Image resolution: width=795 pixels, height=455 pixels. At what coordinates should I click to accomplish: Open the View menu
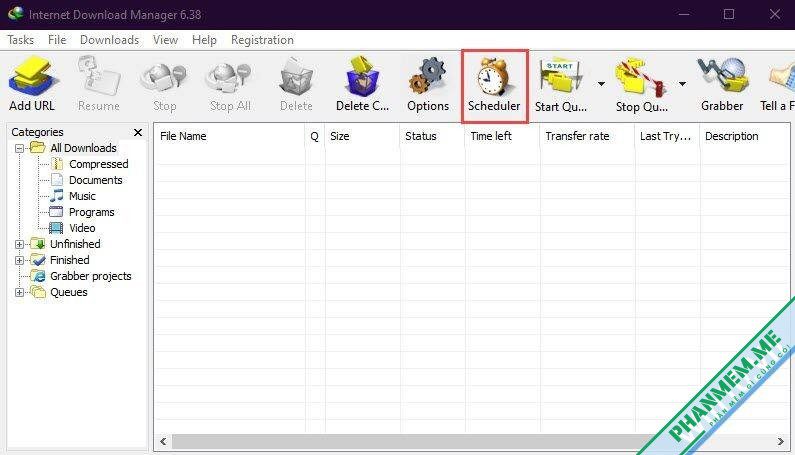[165, 40]
